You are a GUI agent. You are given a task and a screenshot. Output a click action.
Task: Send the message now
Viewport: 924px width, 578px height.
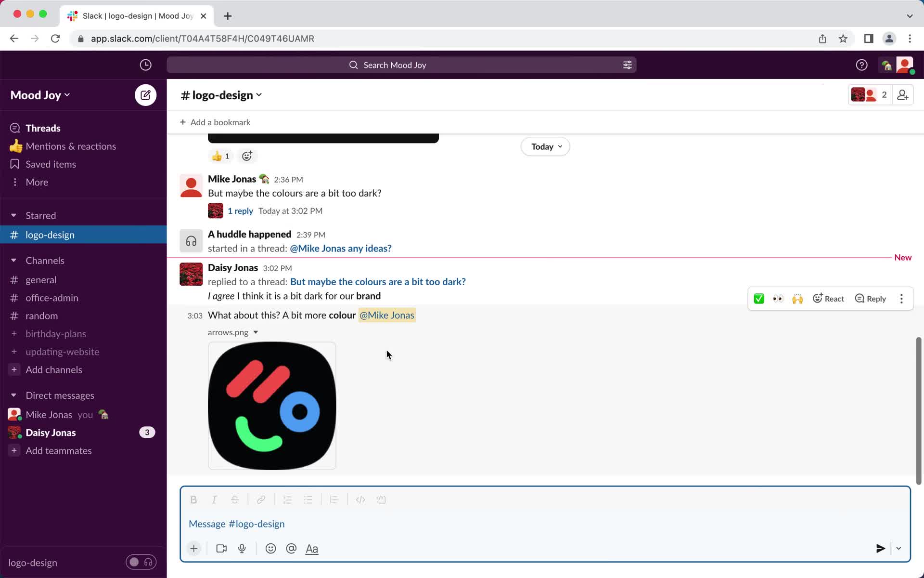[x=880, y=548]
